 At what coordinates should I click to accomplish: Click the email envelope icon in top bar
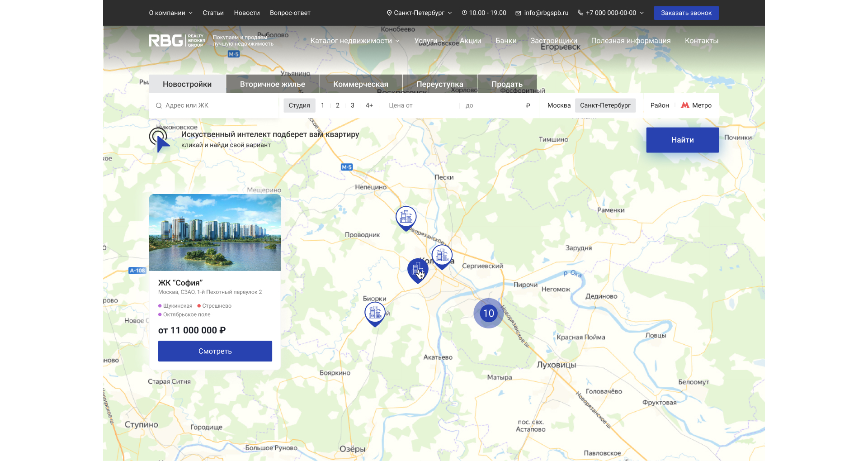pyautogui.click(x=518, y=13)
